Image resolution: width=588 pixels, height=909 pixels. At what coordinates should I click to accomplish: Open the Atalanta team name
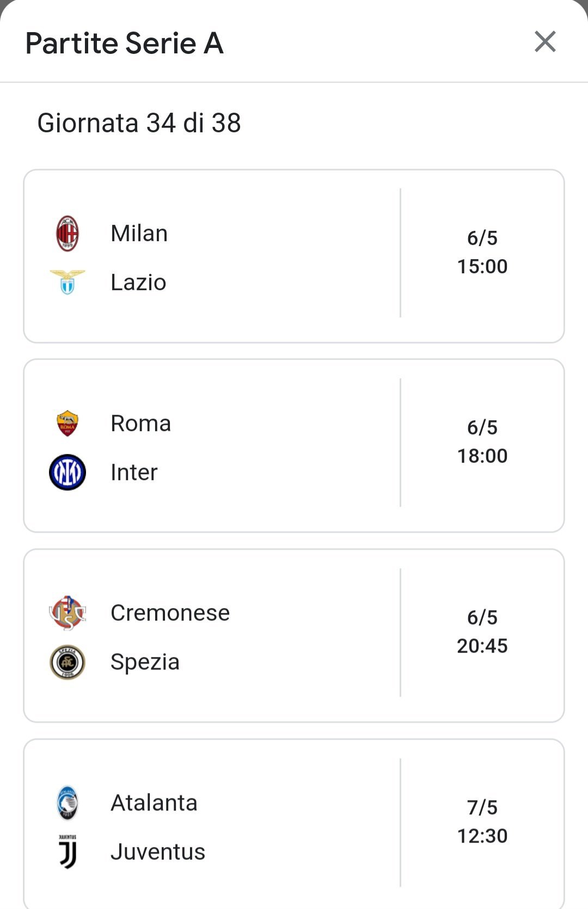154,803
